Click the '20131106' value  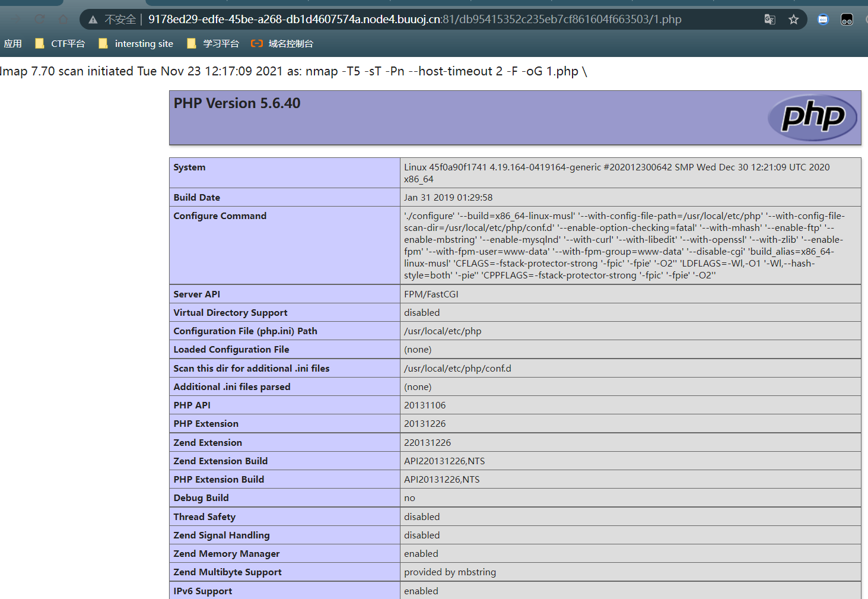click(425, 405)
